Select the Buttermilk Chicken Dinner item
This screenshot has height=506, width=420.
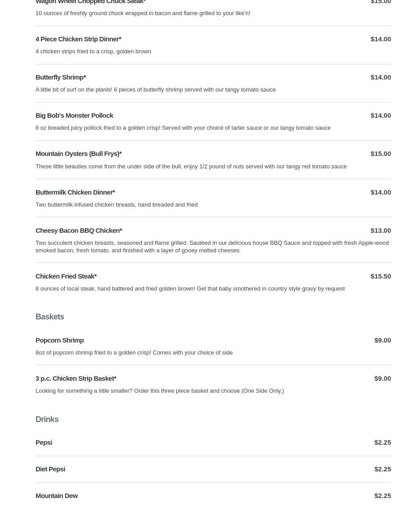click(75, 192)
